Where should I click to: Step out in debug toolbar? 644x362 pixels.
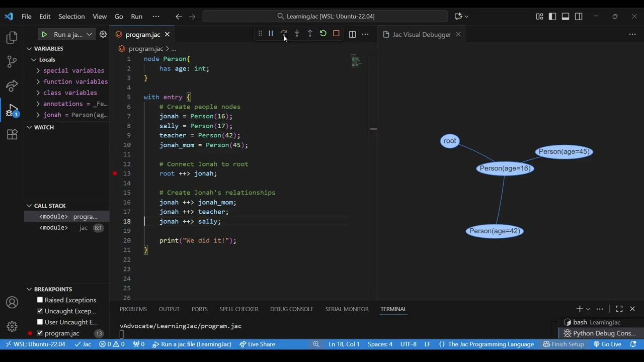(x=310, y=34)
